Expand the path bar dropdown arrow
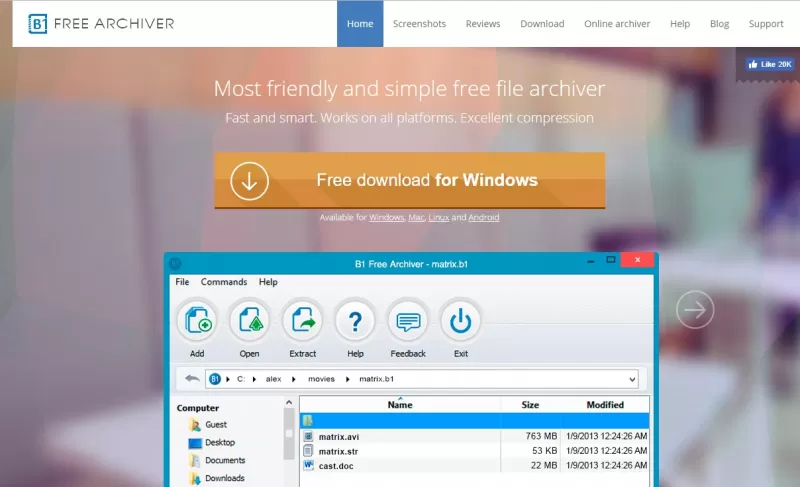The height and width of the screenshot is (487, 800). (x=632, y=379)
